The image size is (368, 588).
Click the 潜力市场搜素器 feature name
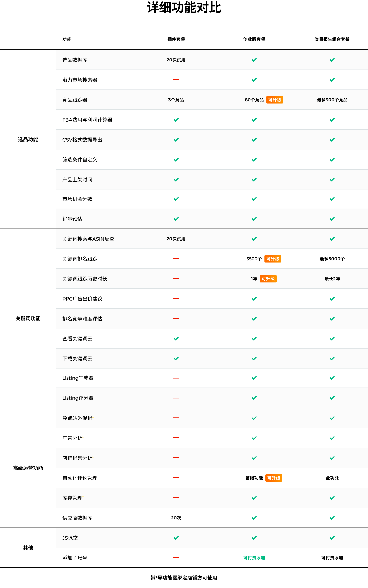80,80
